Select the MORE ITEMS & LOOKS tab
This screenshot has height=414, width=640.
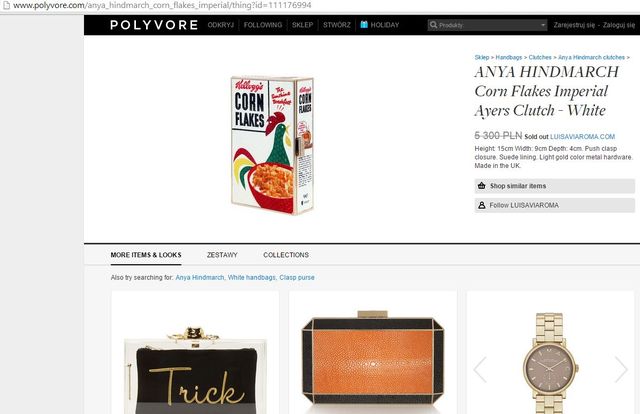click(x=146, y=255)
